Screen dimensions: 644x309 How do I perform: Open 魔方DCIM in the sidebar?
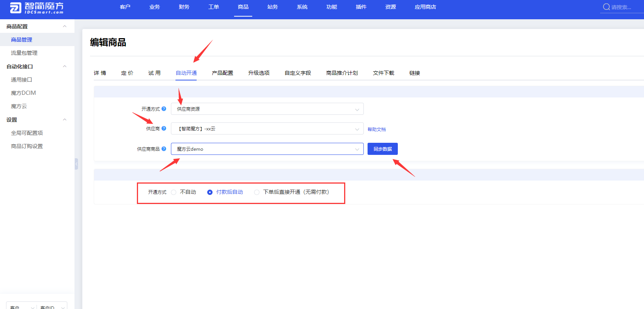tap(23, 93)
